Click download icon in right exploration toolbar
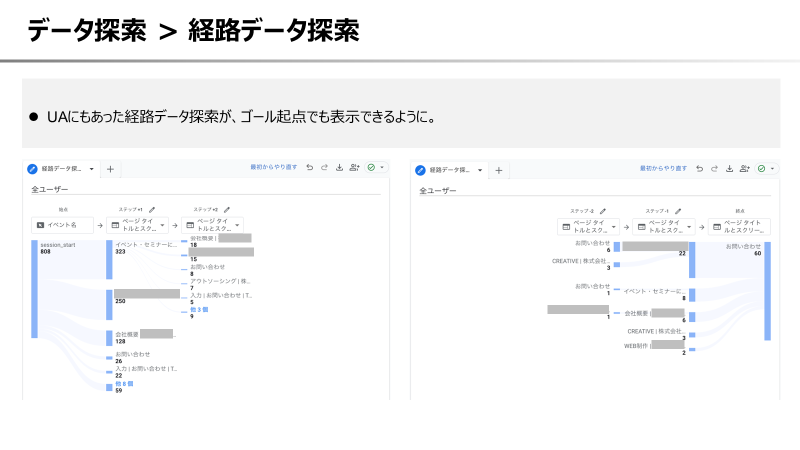The height and width of the screenshot is (450, 800). [729, 169]
